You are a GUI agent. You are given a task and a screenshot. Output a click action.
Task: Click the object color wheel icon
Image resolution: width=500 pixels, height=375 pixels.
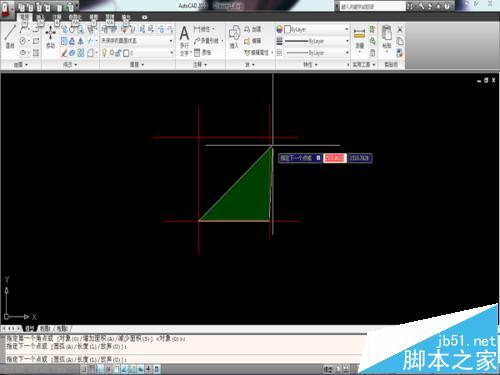point(279,29)
